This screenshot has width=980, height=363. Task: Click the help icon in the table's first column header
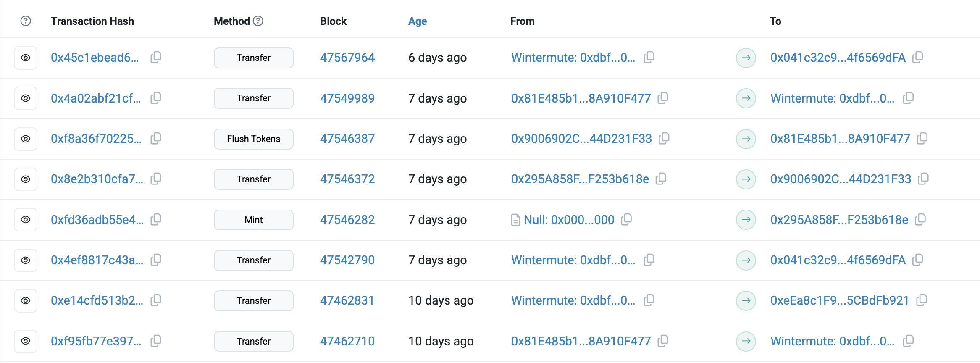click(x=25, y=21)
